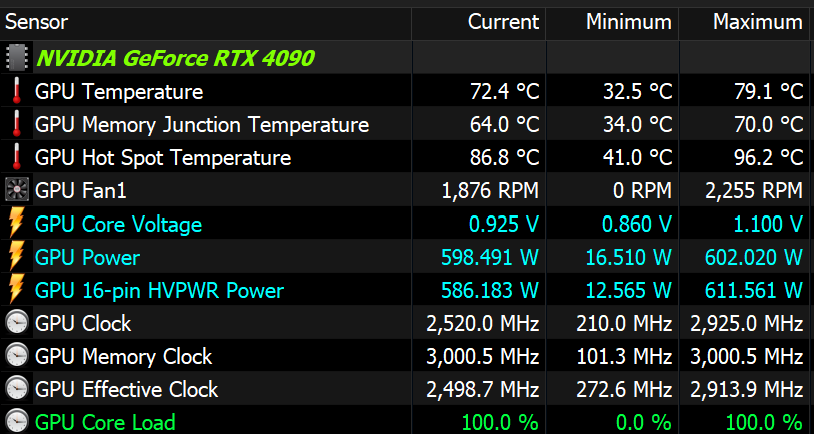Select the GPU Hot Spot Temperature label
814x434 pixels.
163,158
